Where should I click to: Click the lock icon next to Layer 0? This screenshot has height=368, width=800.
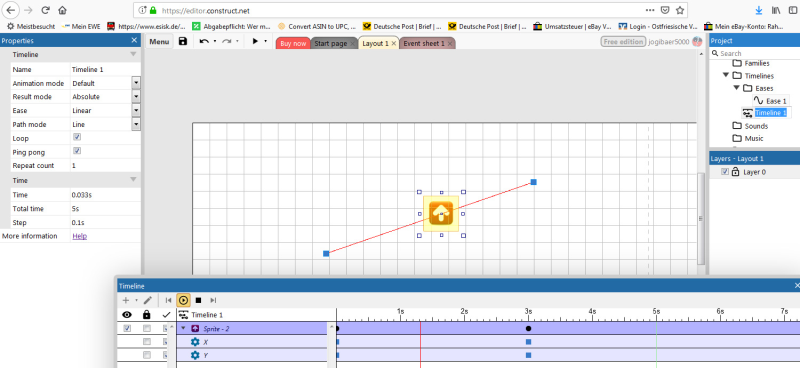(x=735, y=172)
